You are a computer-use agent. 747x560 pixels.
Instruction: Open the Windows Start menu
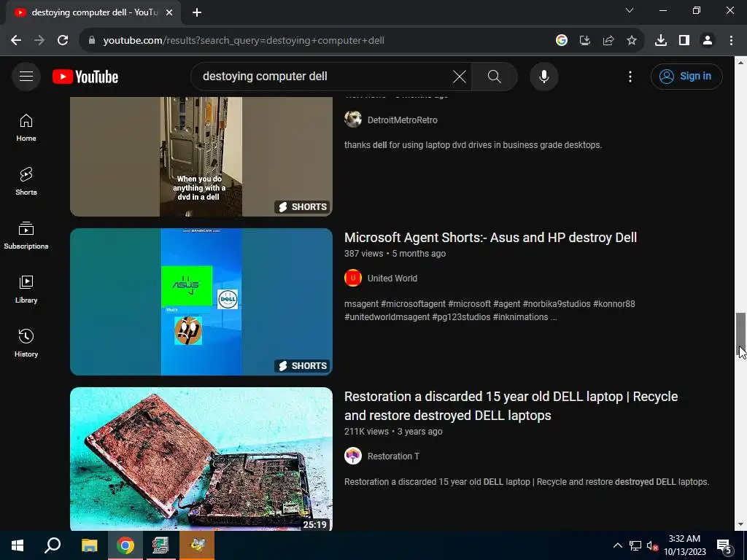click(18, 545)
